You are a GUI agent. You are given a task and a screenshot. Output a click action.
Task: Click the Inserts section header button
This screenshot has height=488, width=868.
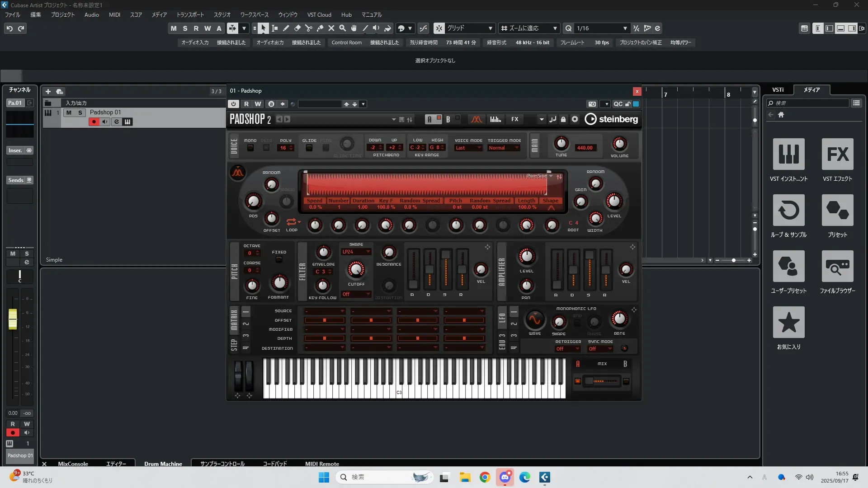coord(15,150)
